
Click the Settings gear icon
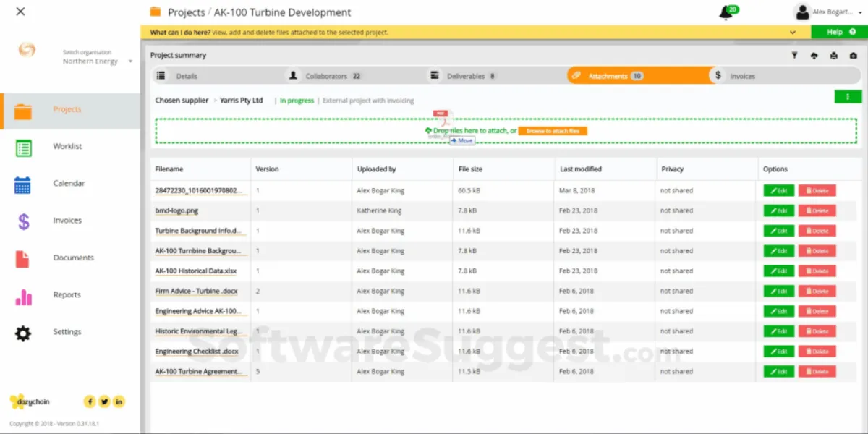pos(23,333)
